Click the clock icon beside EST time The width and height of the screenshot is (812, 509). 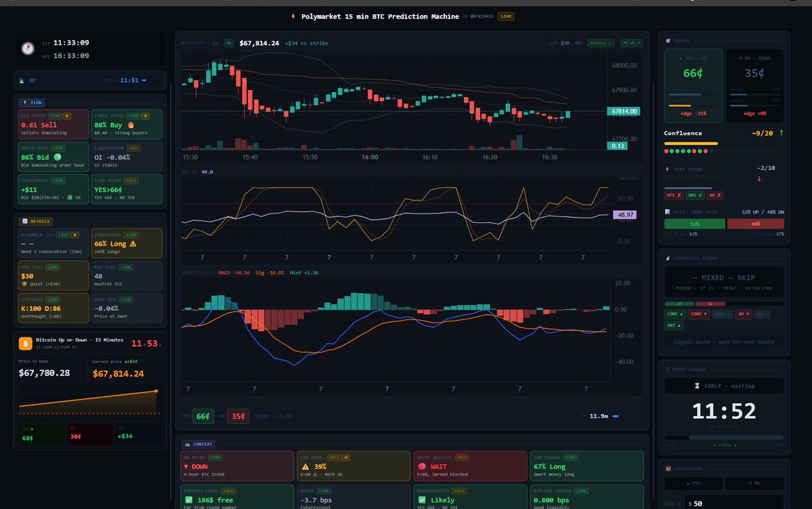28,48
